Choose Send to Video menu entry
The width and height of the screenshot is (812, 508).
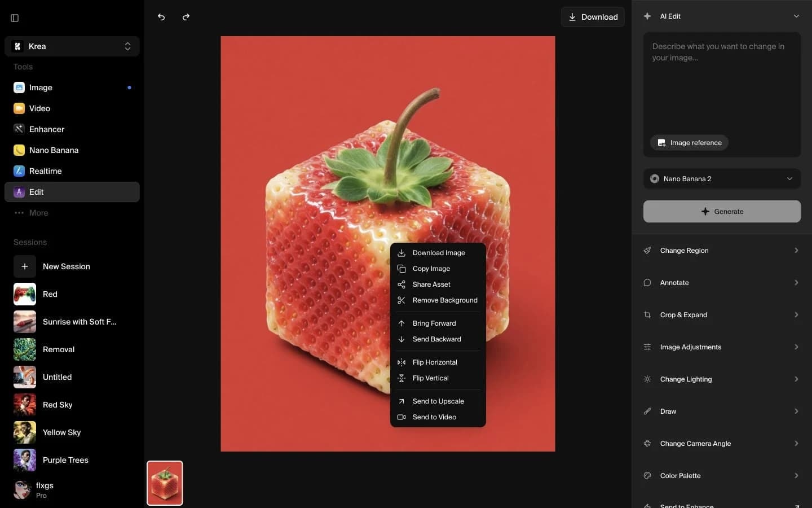pyautogui.click(x=438, y=417)
